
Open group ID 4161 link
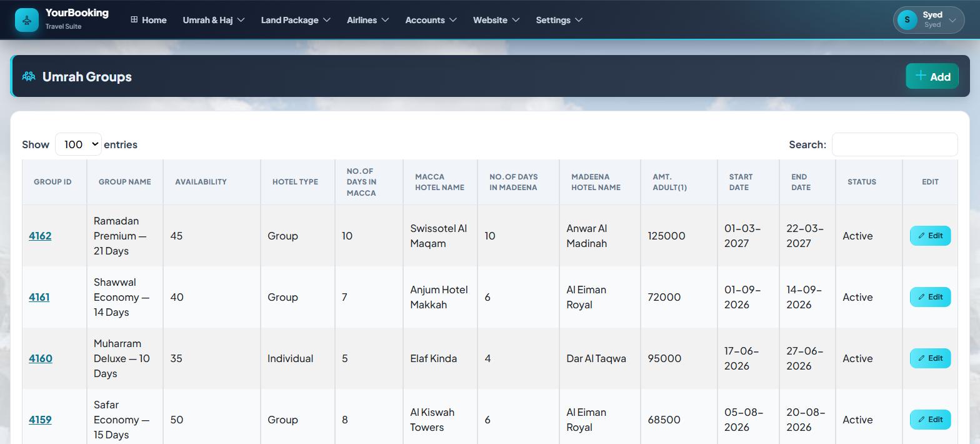[39, 297]
